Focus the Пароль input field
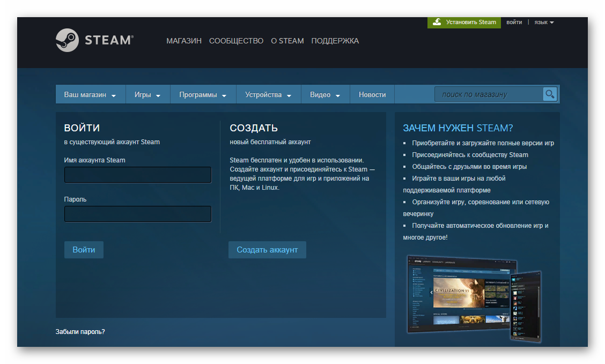The image size is (605, 364). (138, 214)
